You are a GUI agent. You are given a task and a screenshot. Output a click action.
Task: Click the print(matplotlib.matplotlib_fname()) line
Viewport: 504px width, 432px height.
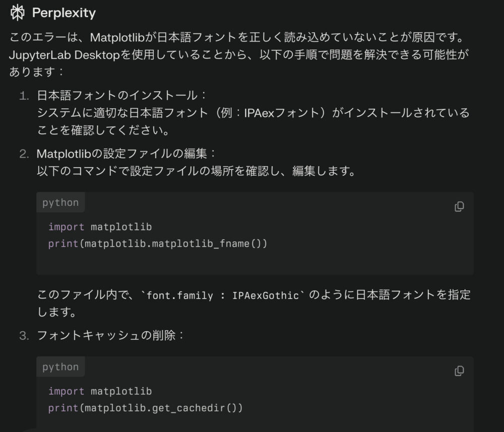tap(157, 244)
